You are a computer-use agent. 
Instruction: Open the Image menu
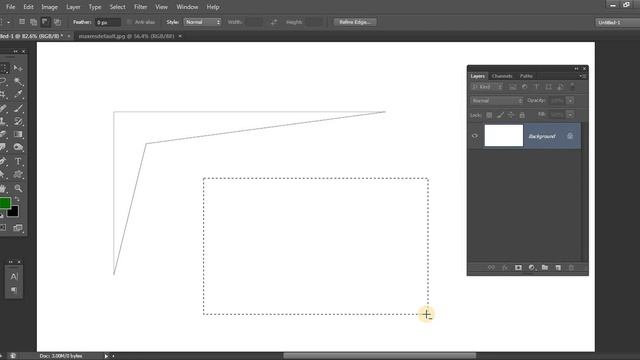click(49, 7)
